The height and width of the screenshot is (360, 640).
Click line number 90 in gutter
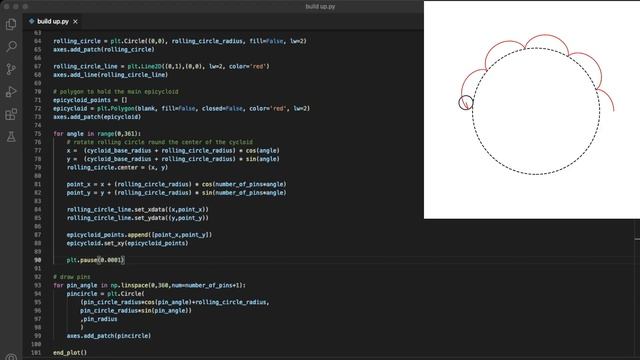(38, 260)
